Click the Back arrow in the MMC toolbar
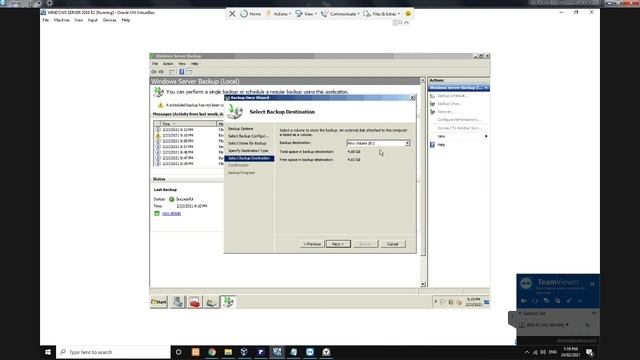Screen dimensions: 640x360 pyautogui.click(x=154, y=72)
